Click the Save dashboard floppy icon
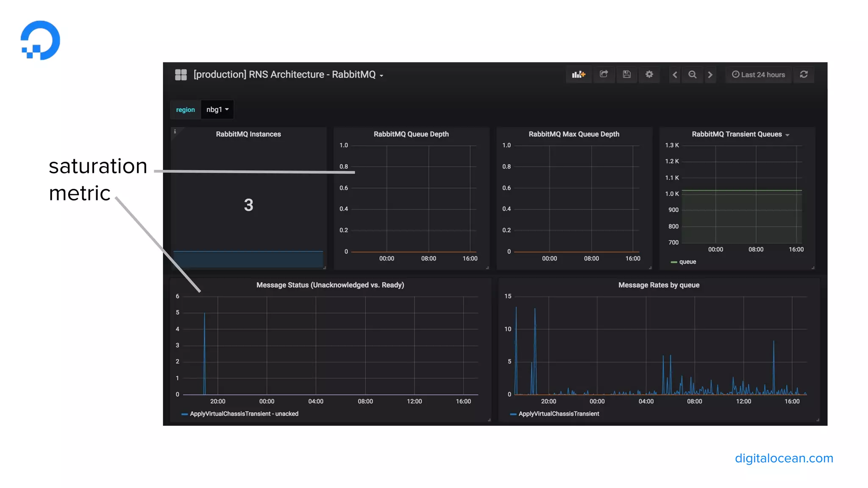This screenshot has width=868, height=488. click(x=626, y=75)
